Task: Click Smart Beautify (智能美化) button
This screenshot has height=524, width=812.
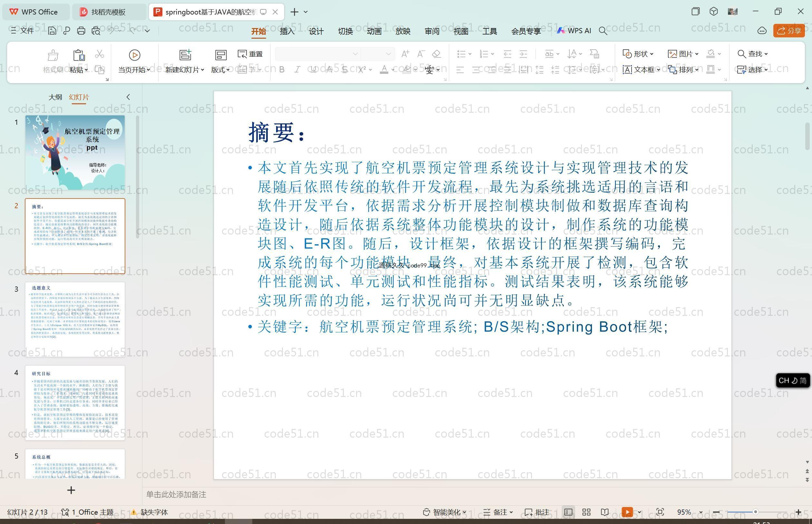Action: [x=444, y=512]
